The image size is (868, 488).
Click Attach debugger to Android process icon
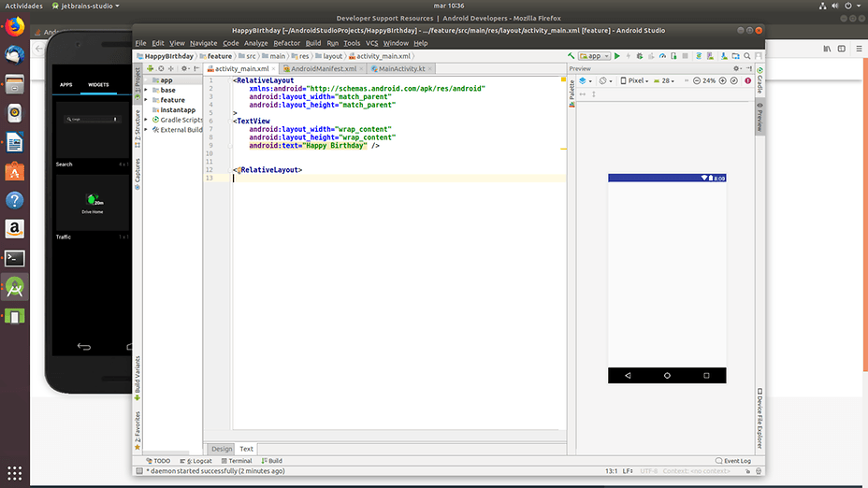[673, 56]
